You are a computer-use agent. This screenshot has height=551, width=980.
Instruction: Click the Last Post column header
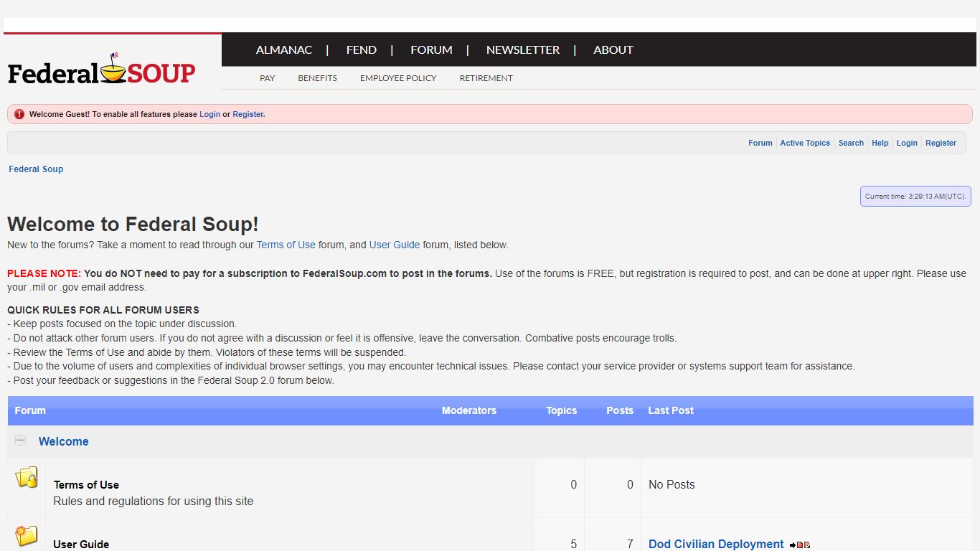tap(671, 410)
